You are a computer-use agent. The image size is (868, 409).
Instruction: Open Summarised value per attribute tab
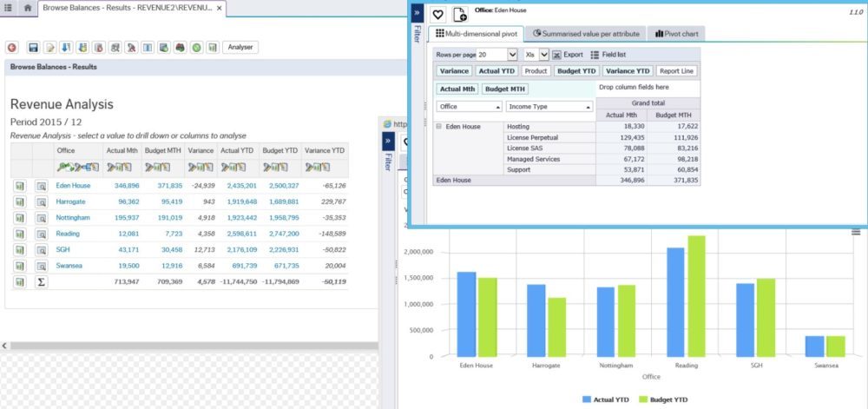[x=586, y=34]
